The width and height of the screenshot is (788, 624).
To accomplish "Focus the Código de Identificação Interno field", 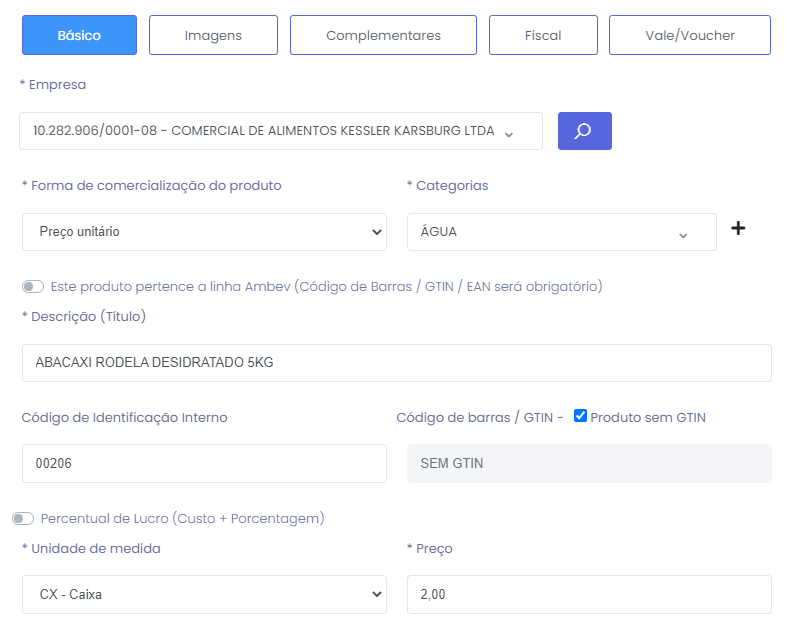I will [x=204, y=463].
